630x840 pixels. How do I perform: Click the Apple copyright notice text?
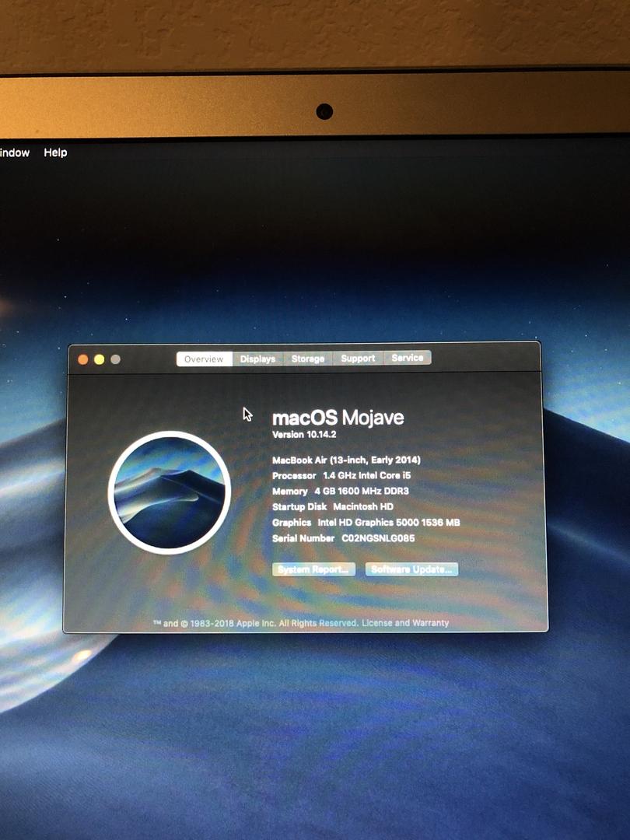[256, 623]
